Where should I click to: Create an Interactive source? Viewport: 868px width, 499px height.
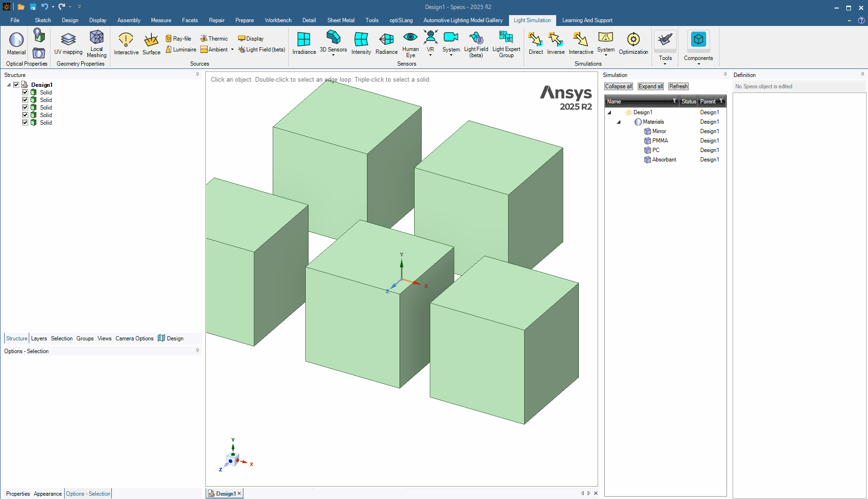click(126, 43)
